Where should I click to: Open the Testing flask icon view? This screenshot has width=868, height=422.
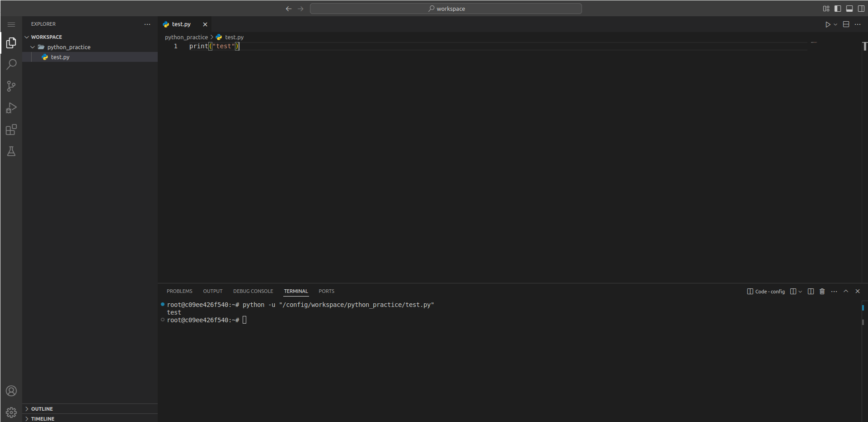(11, 152)
